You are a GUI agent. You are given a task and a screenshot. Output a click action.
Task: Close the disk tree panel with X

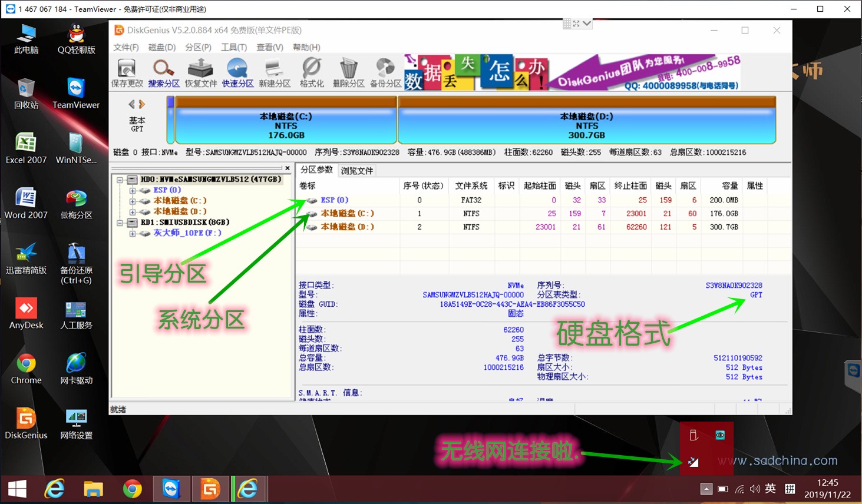click(288, 168)
